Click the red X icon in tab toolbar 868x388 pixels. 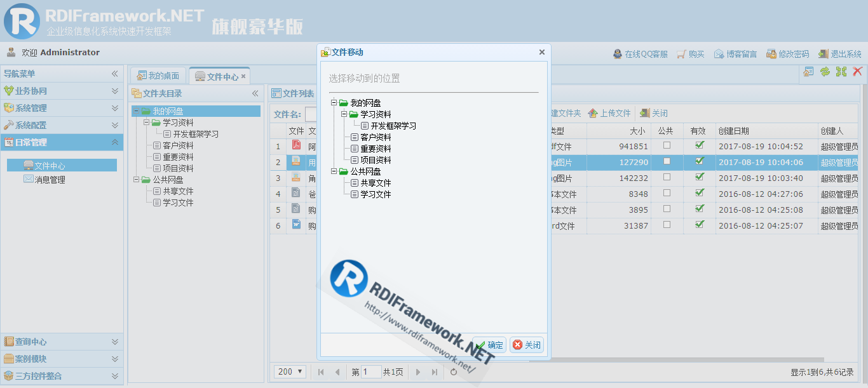858,72
